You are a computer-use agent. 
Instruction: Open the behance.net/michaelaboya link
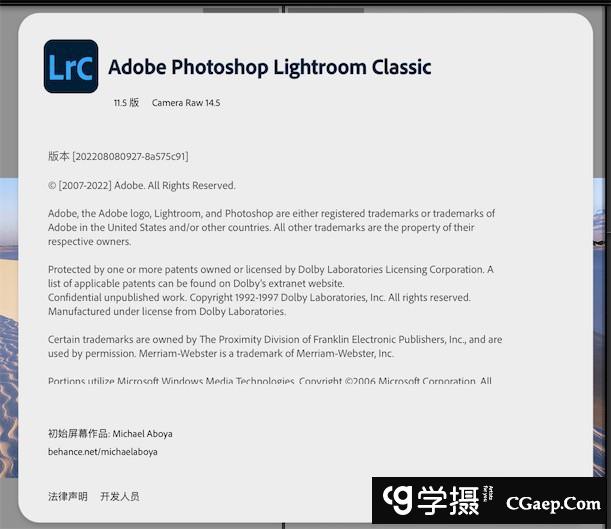[x=102, y=452]
